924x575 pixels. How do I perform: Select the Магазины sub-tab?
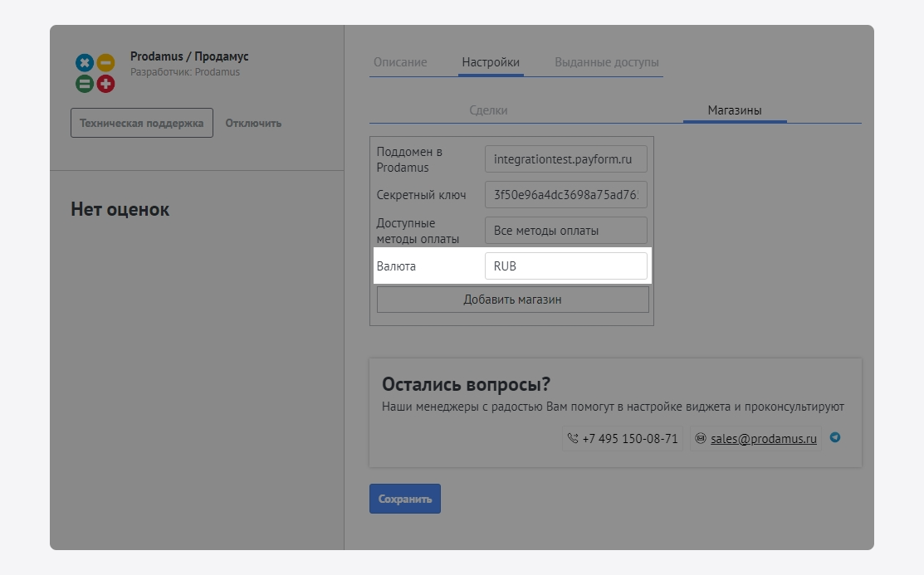(x=735, y=110)
